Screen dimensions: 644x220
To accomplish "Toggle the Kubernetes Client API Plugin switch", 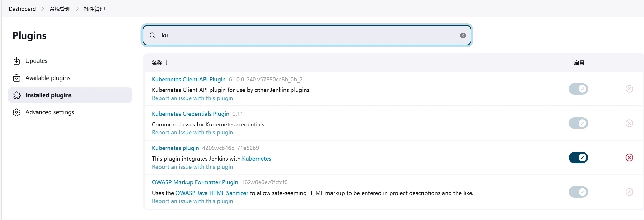I will point(578,89).
